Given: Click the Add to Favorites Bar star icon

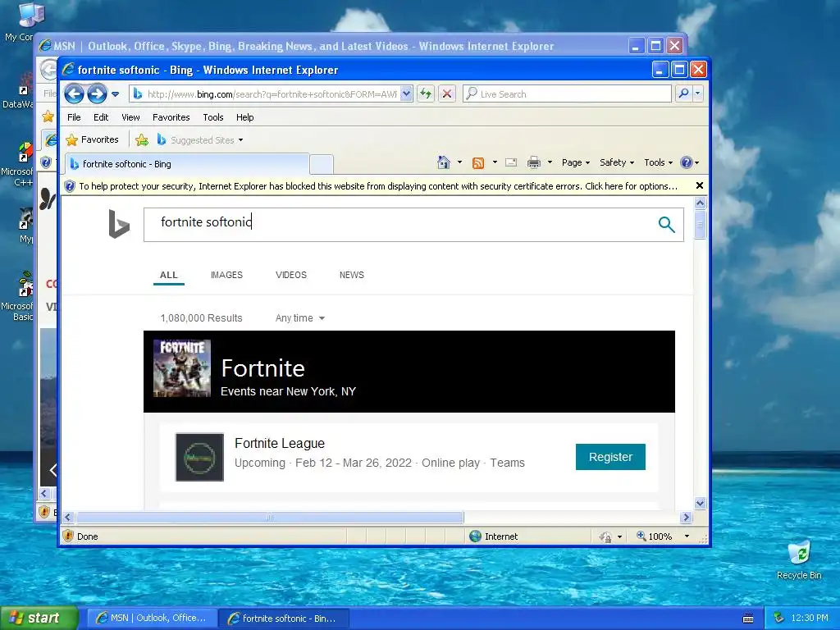Looking at the screenshot, I should click(142, 140).
